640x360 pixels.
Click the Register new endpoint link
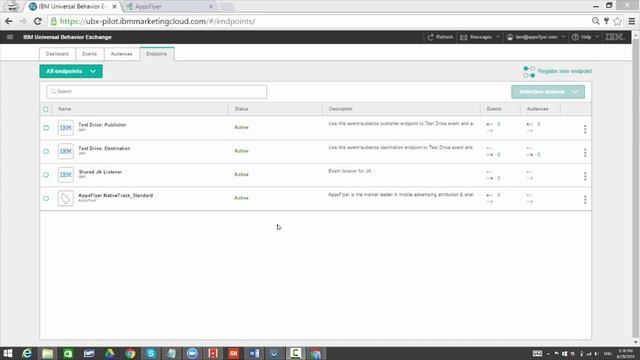tap(564, 71)
